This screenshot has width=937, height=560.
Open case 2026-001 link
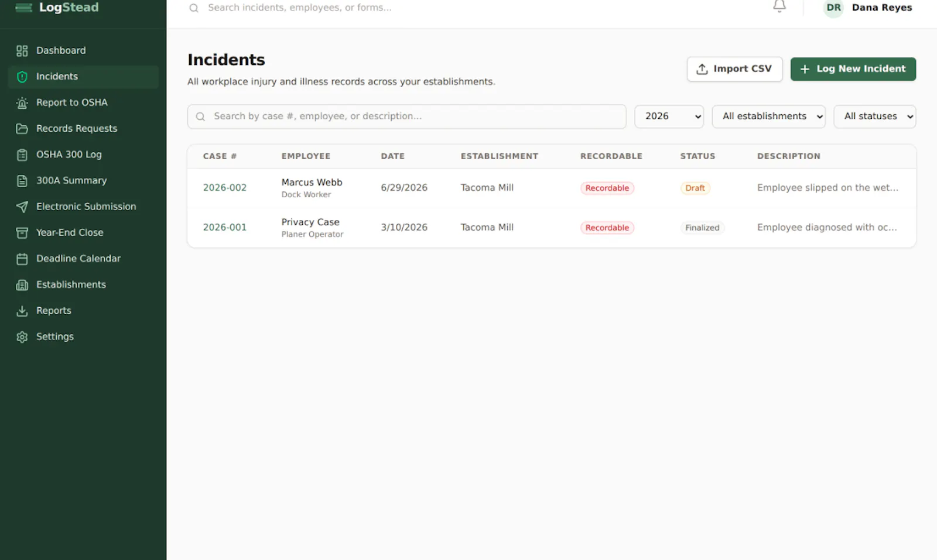(x=225, y=228)
